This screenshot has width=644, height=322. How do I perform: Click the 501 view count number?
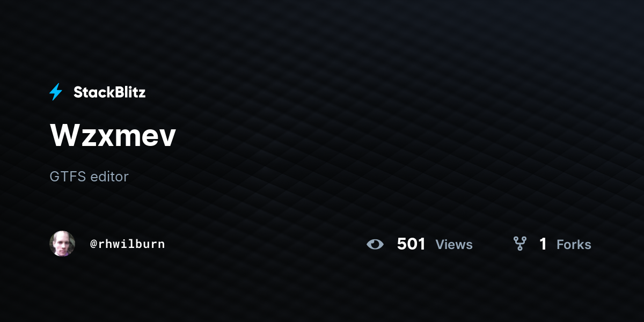(411, 244)
